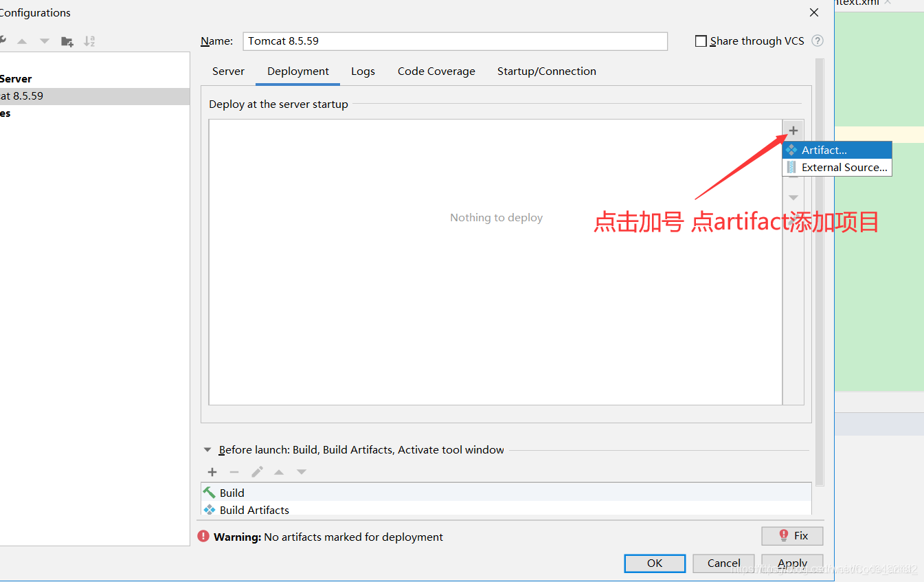Remove before-launch task with the minus icon
Screen dimensions: 924x582
tap(234, 472)
